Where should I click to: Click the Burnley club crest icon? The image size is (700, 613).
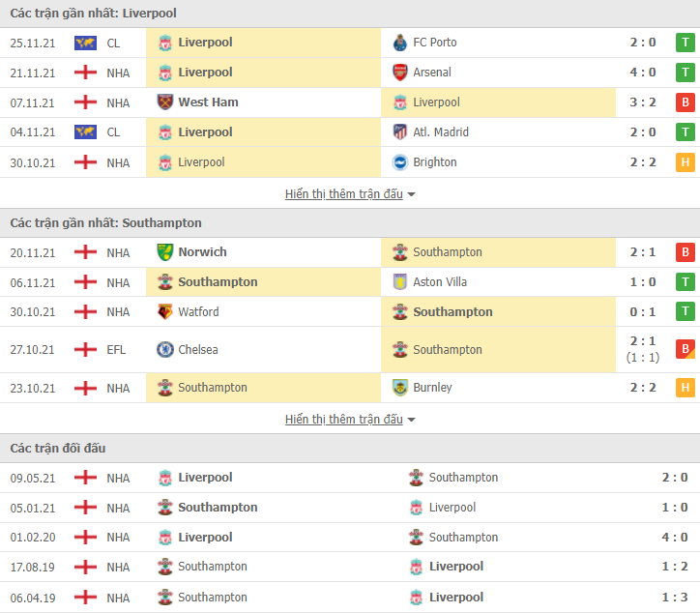(399, 388)
